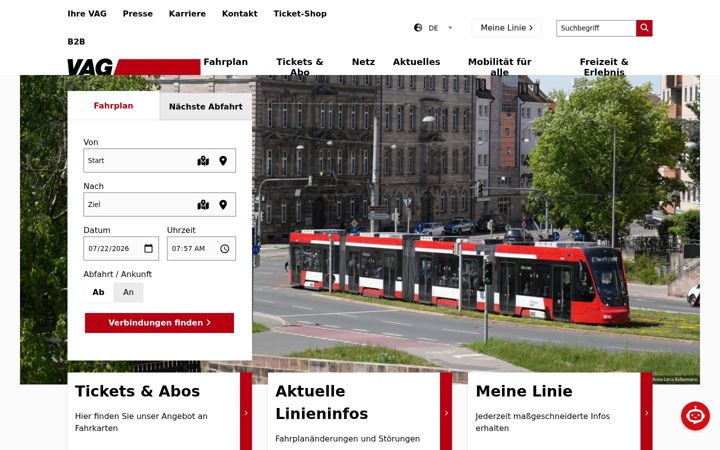Image resolution: width=720 pixels, height=450 pixels.
Task: Click 'Jederzeit maßgeschneiderte Infos erhalten' text
Action: [542, 422]
